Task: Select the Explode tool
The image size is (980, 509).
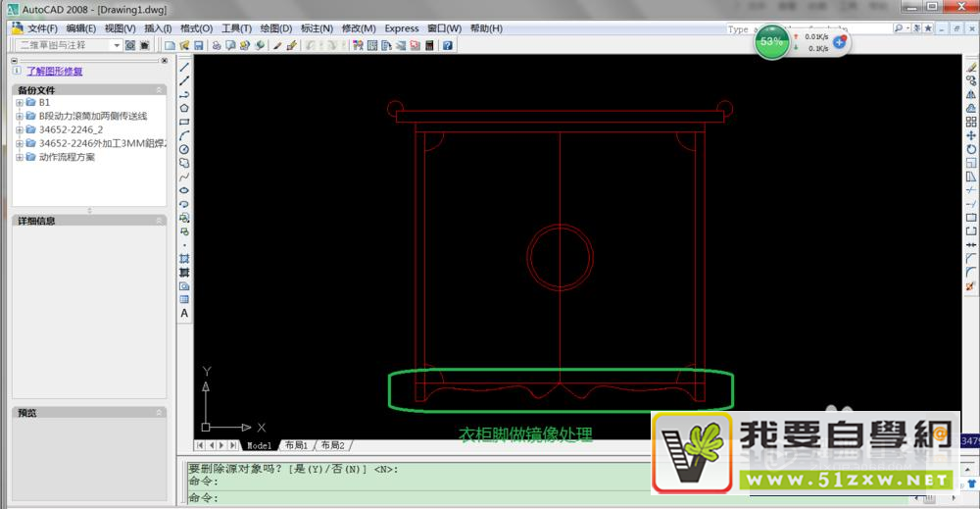Action: click(x=970, y=286)
